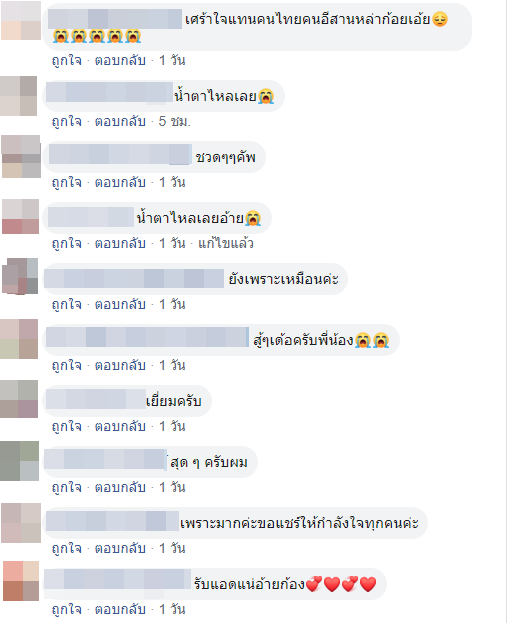Click ตอบกลับ under น้ำตาไหลเลยอ้าย comment
Image resolution: width=515 pixels, height=628 pixels.
pos(120,244)
